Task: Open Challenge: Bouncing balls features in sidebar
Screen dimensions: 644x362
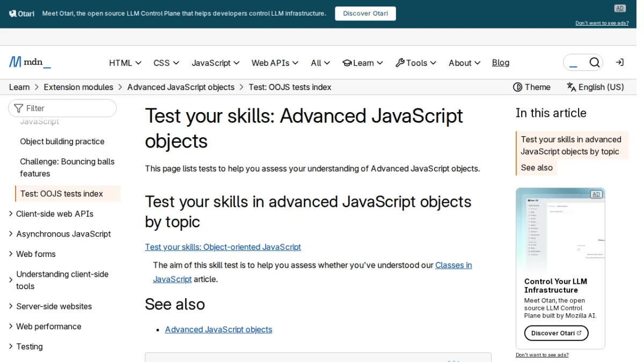Action: click(x=68, y=167)
